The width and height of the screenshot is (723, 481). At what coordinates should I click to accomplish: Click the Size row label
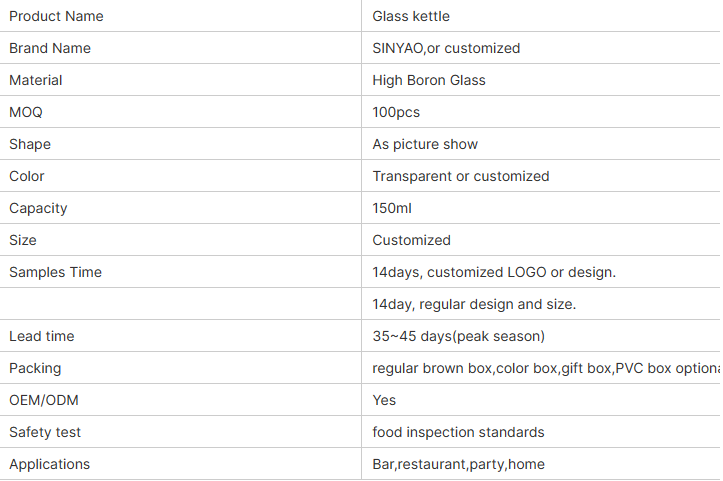23,240
